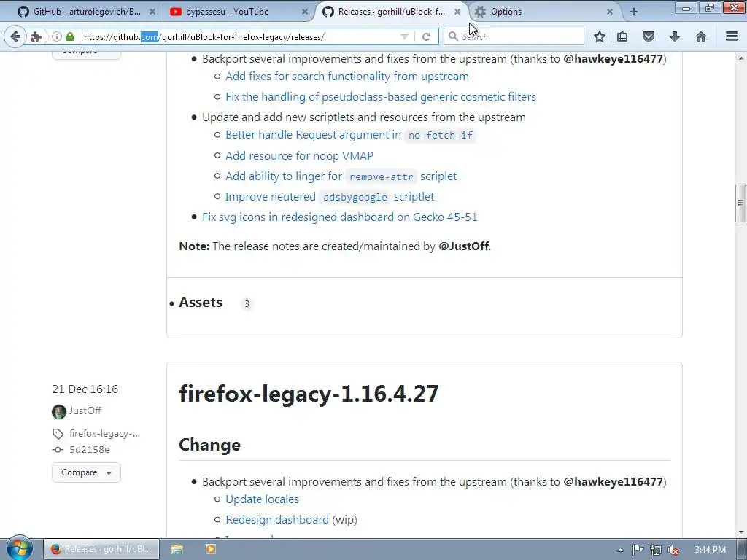Open commit 5d2158e link
The width and height of the screenshot is (747, 560).
pos(90,449)
